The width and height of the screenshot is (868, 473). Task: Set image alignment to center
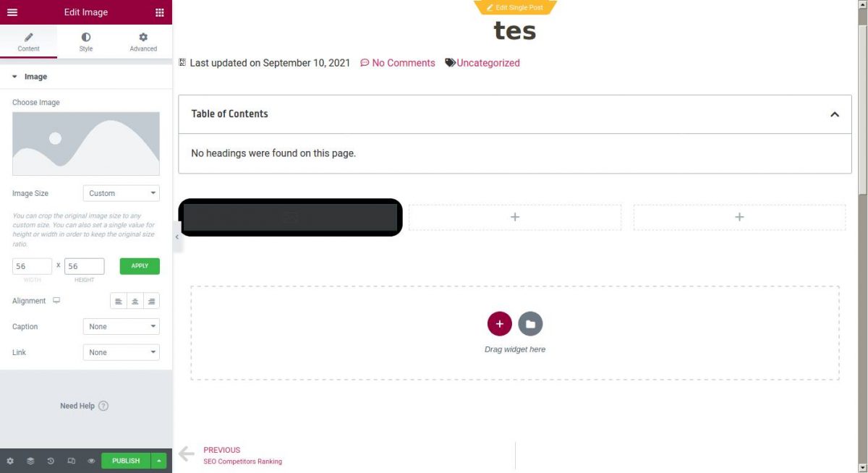tap(135, 301)
